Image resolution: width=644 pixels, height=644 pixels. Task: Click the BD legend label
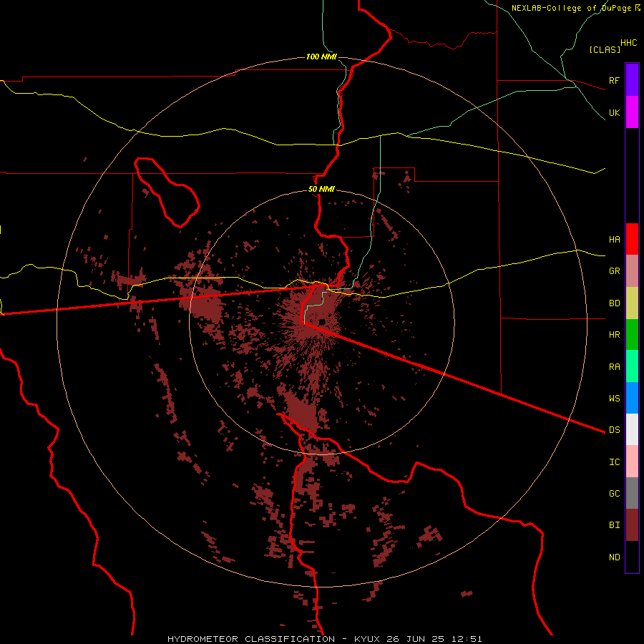[614, 303]
